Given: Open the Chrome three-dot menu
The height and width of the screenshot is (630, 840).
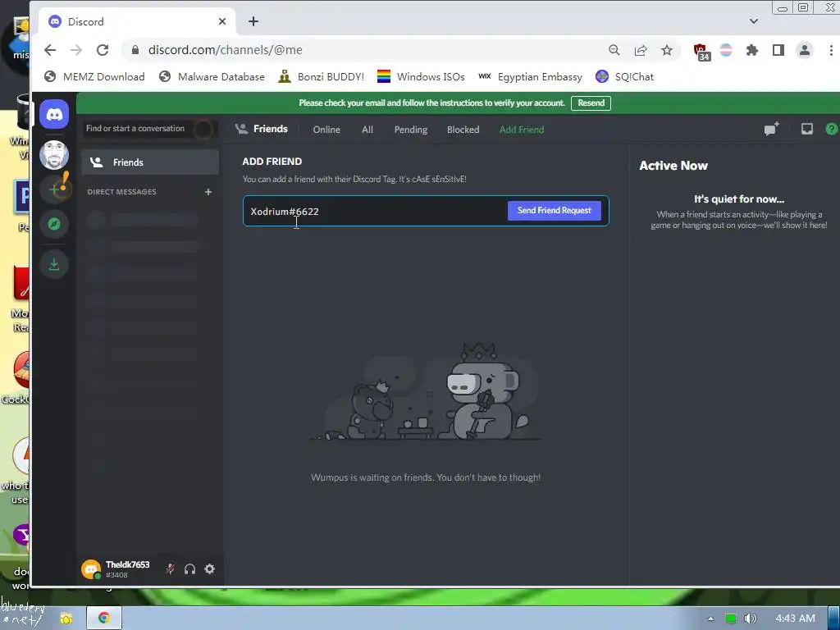Looking at the screenshot, I should [x=831, y=50].
